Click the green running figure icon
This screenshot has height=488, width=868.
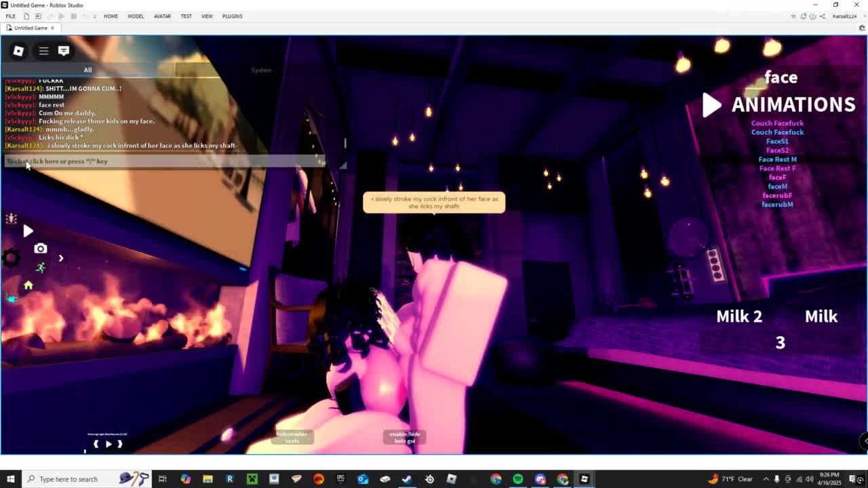[x=41, y=268]
